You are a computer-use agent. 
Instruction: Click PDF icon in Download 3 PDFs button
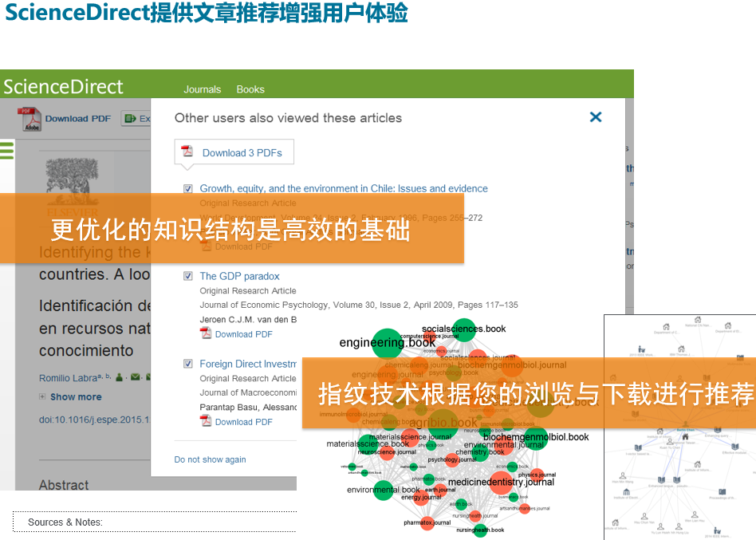(x=187, y=152)
